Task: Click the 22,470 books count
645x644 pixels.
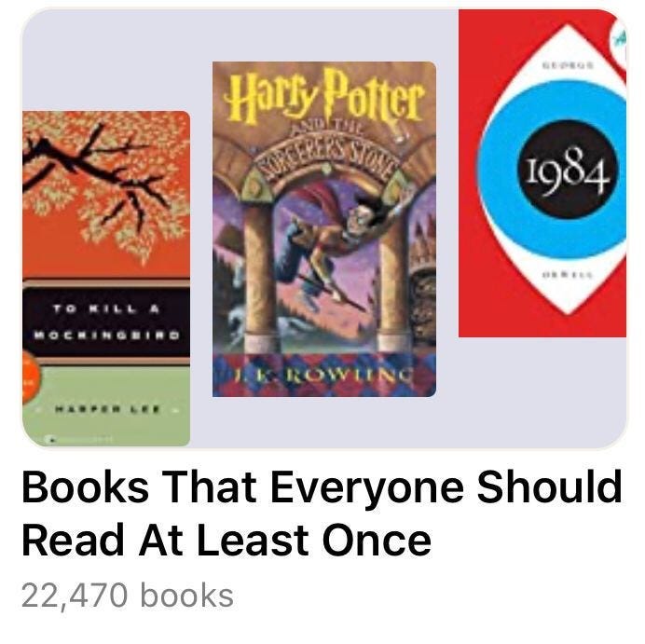Action: 128,596
